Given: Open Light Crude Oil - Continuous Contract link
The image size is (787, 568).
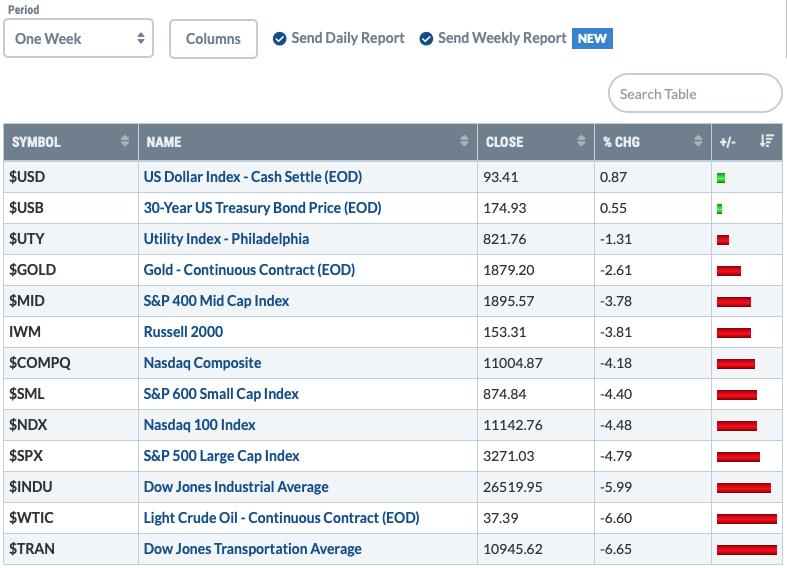Looking at the screenshot, I should tap(281, 518).
